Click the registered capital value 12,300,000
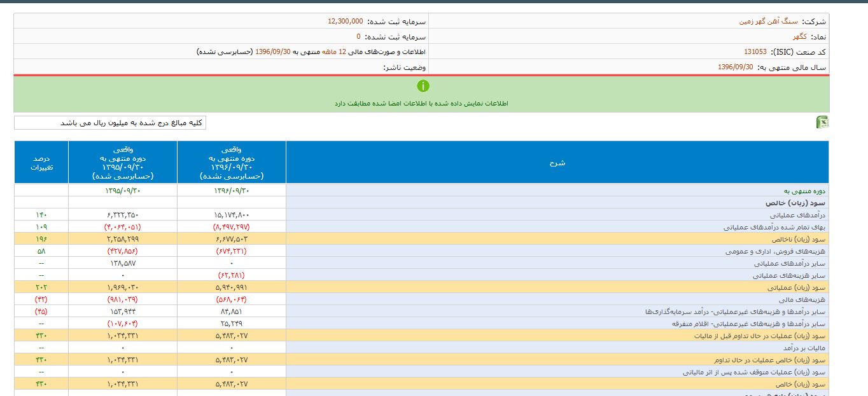The image size is (868, 396). 346,21
